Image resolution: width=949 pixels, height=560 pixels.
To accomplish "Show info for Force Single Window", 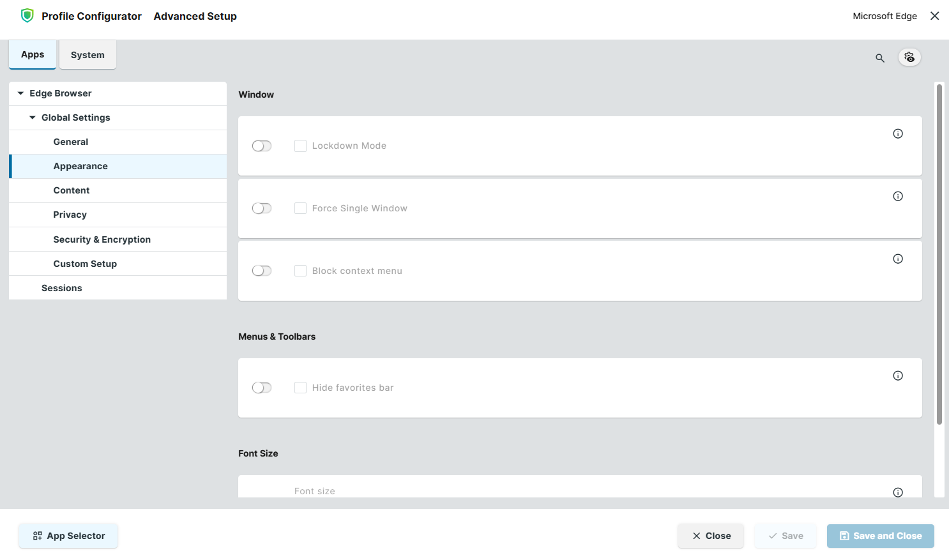I will pos(897,196).
